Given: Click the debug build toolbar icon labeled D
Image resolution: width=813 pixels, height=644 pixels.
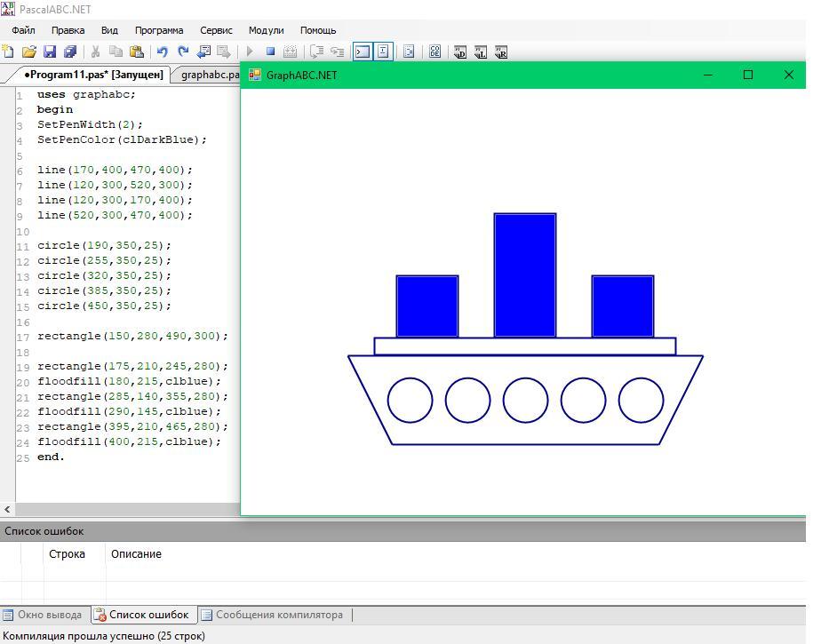Looking at the screenshot, I should click(x=460, y=52).
